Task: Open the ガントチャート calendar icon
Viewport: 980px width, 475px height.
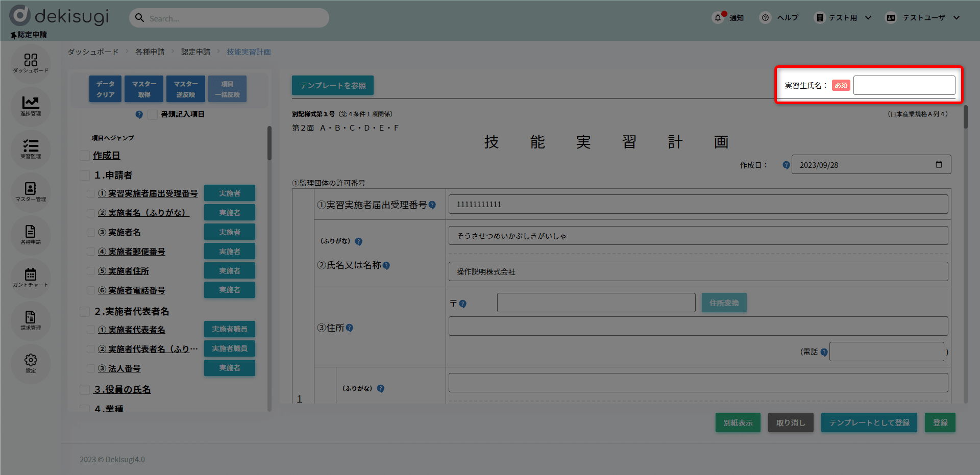Action: point(31,277)
